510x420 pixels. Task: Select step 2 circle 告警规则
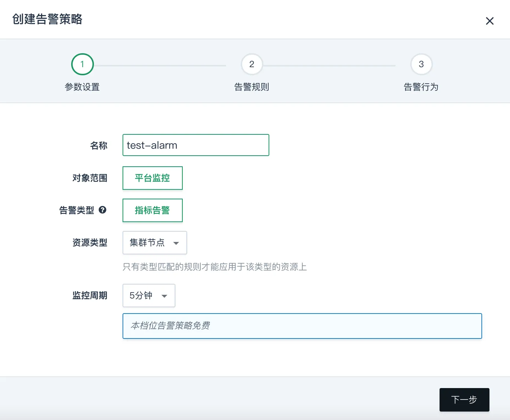point(252,64)
